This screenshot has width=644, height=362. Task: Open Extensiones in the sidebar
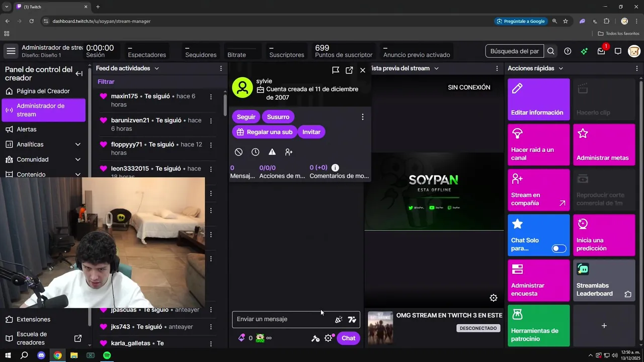43,319
